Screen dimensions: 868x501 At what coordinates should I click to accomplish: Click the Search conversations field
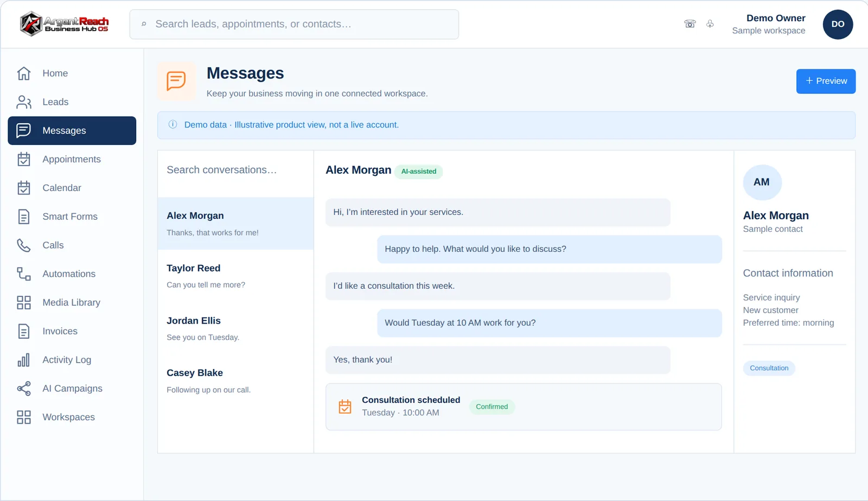(235, 170)
